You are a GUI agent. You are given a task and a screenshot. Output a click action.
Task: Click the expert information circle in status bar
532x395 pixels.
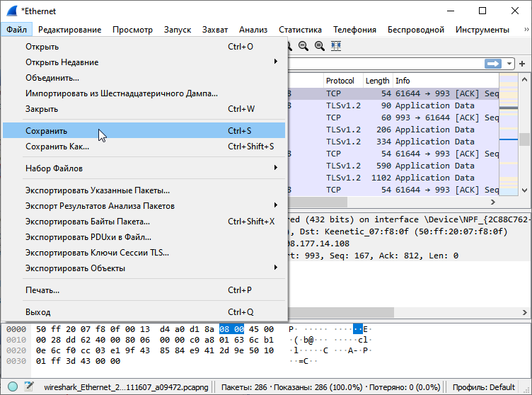click(13, 387)
